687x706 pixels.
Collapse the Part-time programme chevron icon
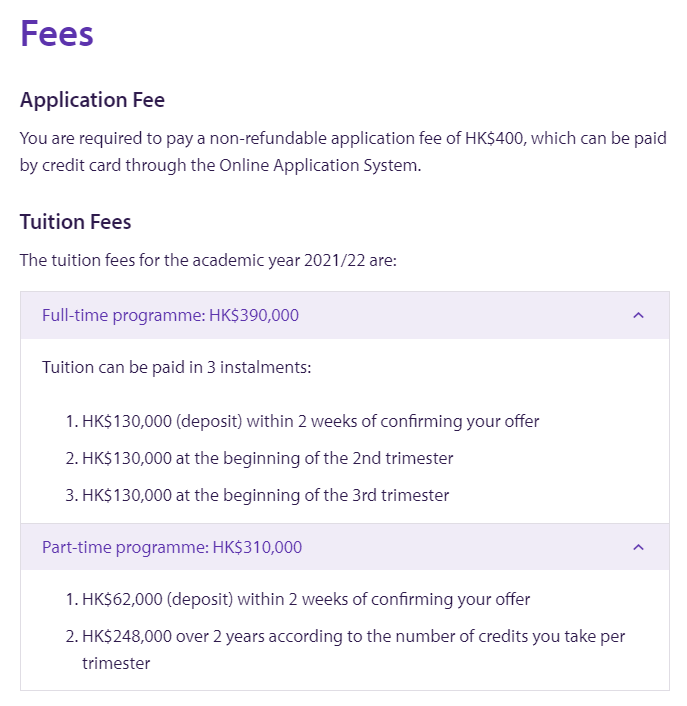point(638,548)
